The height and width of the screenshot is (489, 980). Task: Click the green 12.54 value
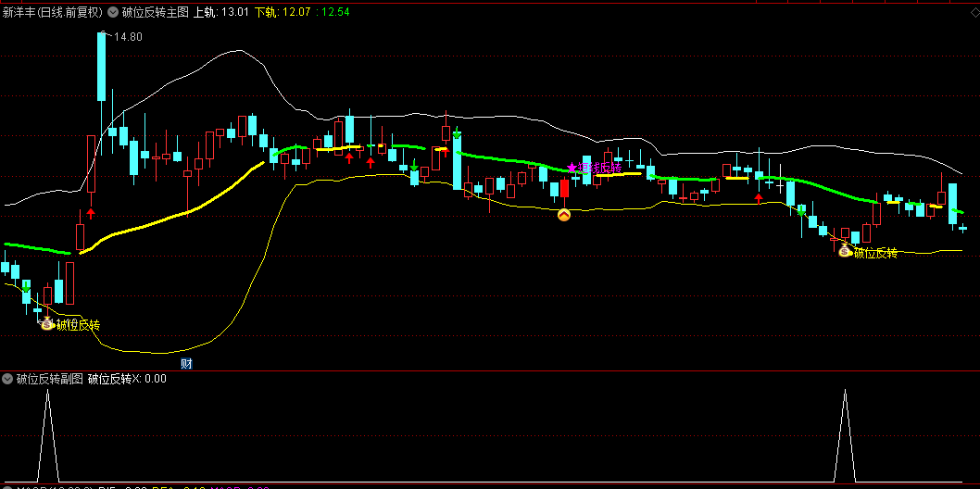[x=333, y=11]
